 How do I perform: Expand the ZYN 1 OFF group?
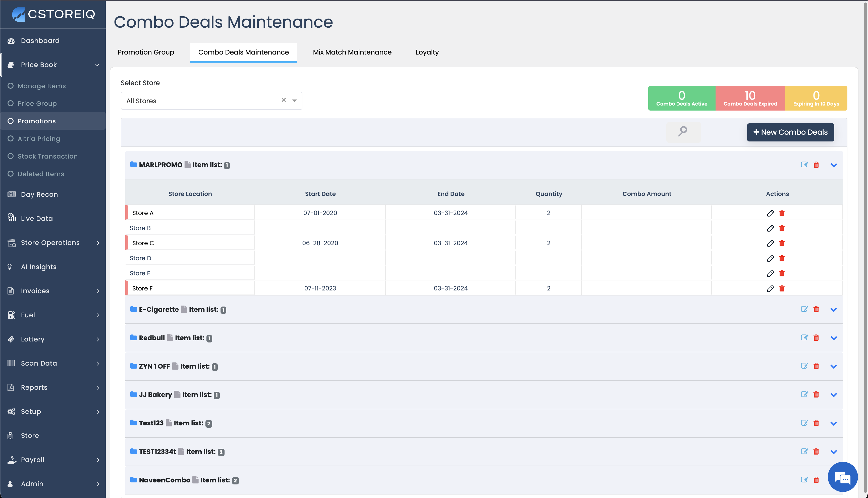coord(834,366)
